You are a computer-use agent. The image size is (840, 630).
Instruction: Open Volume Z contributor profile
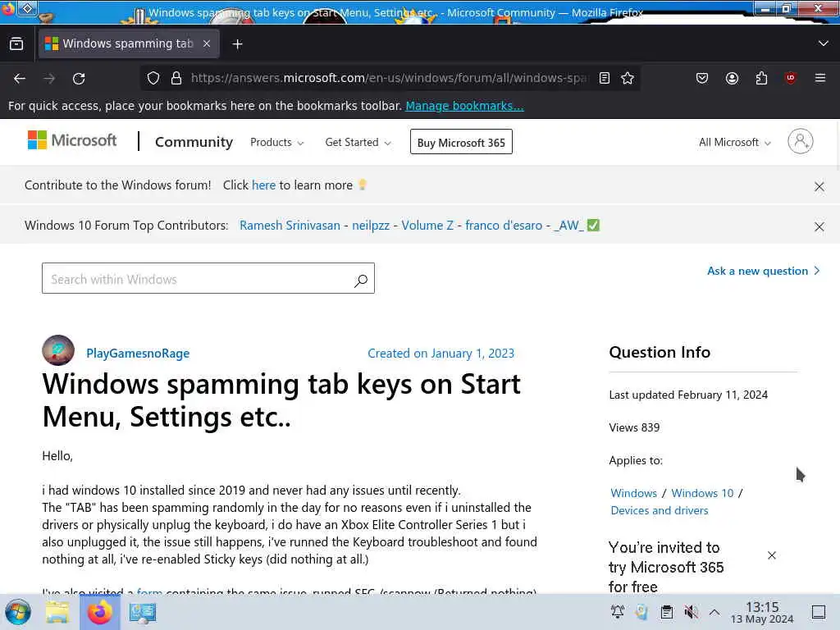427,226
